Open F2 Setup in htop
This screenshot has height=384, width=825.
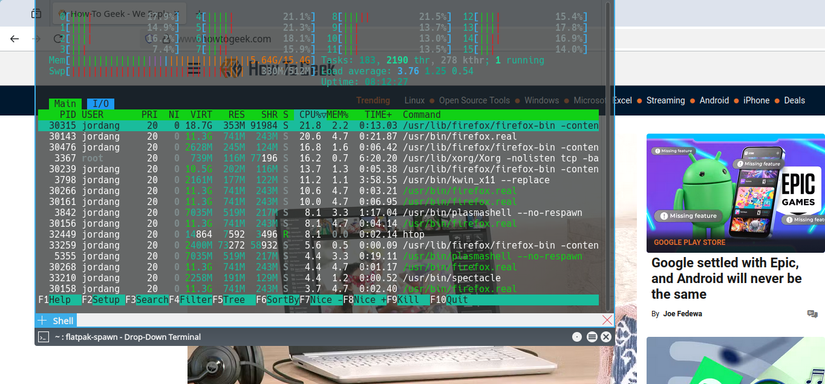tap(103, 300)
